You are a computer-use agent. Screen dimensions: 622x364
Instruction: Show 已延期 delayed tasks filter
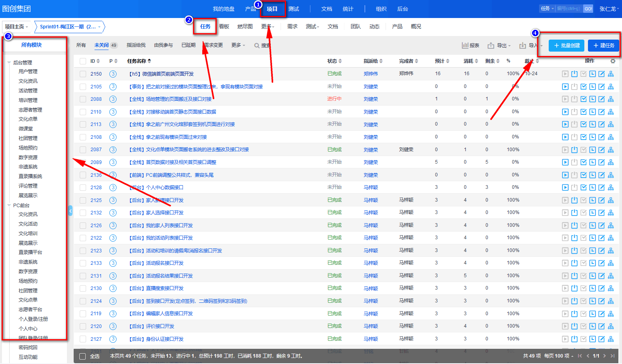pyautogui.click(x=188, y=45)
